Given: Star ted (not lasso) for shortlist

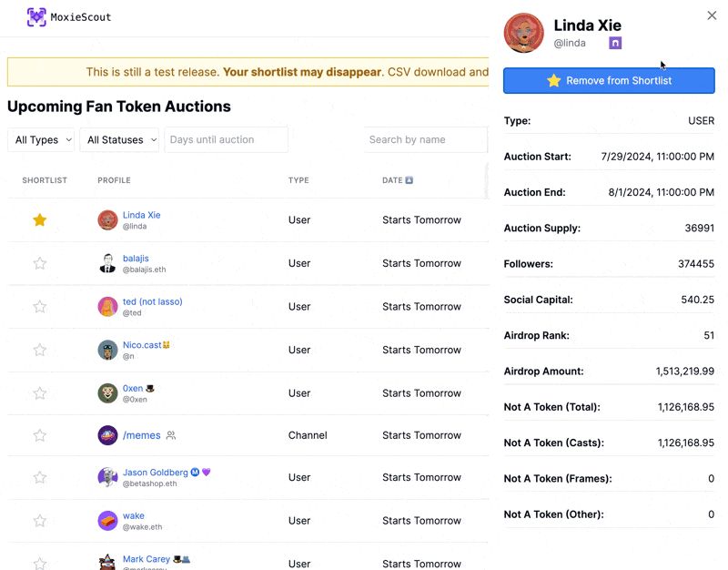Looking at the screenshot, I should (40, 307).
